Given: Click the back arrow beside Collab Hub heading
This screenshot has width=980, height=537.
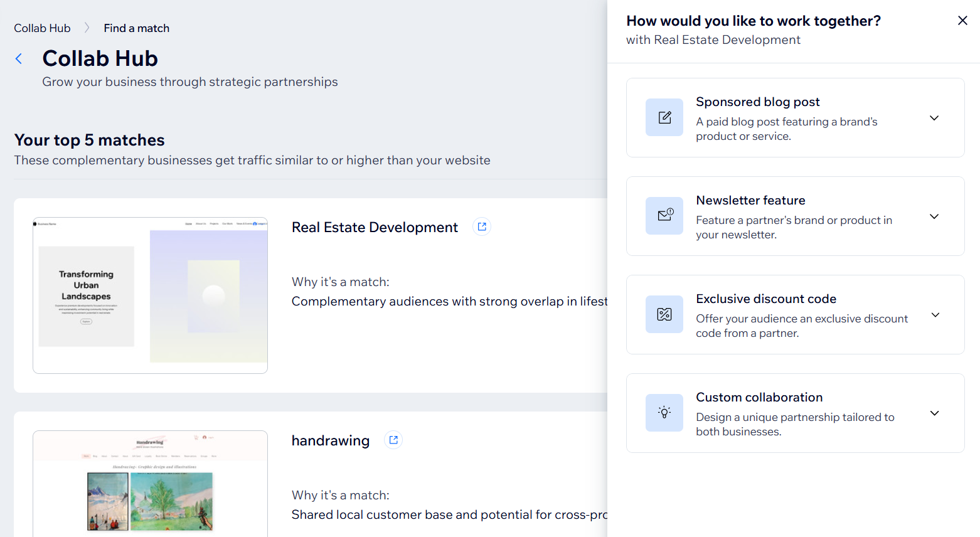Looking at the screenshot, I should [19, 58].
